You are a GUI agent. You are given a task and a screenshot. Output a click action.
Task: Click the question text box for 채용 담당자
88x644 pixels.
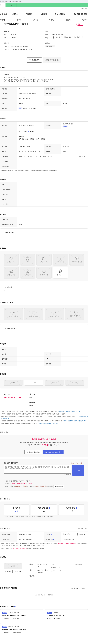click(x=37, y=469)
